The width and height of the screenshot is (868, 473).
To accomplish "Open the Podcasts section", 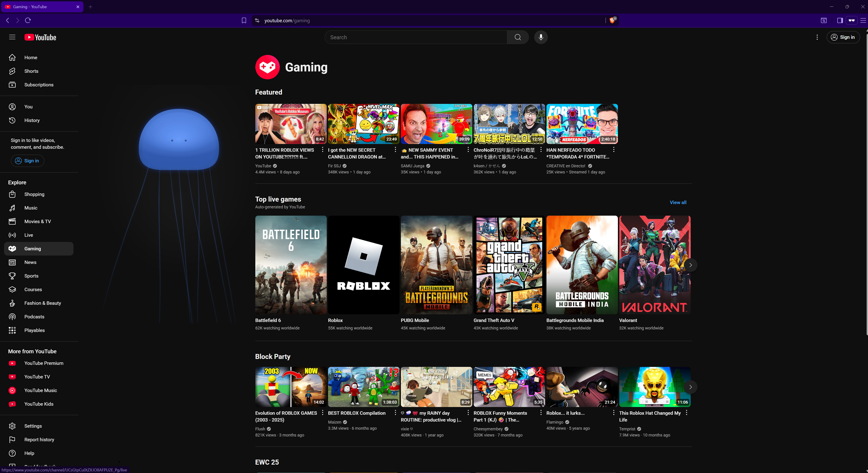I will click(34, 317).
